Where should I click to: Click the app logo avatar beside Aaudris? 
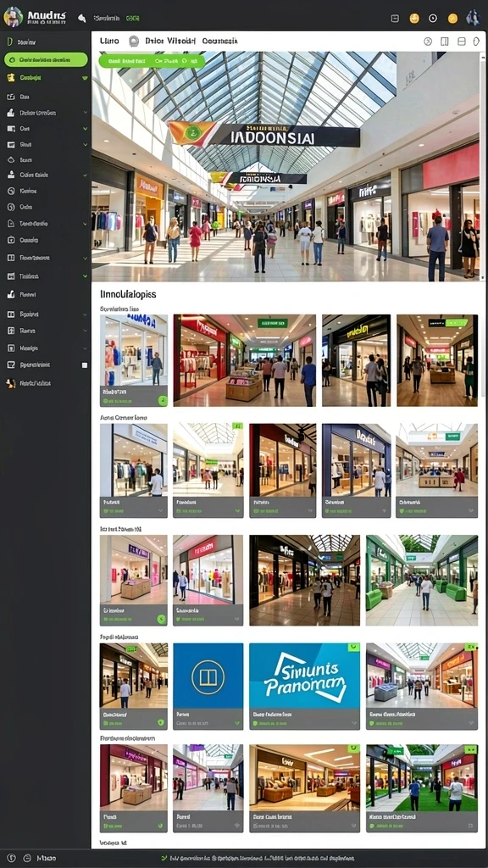pyautogui.click(x=13, y=17)
